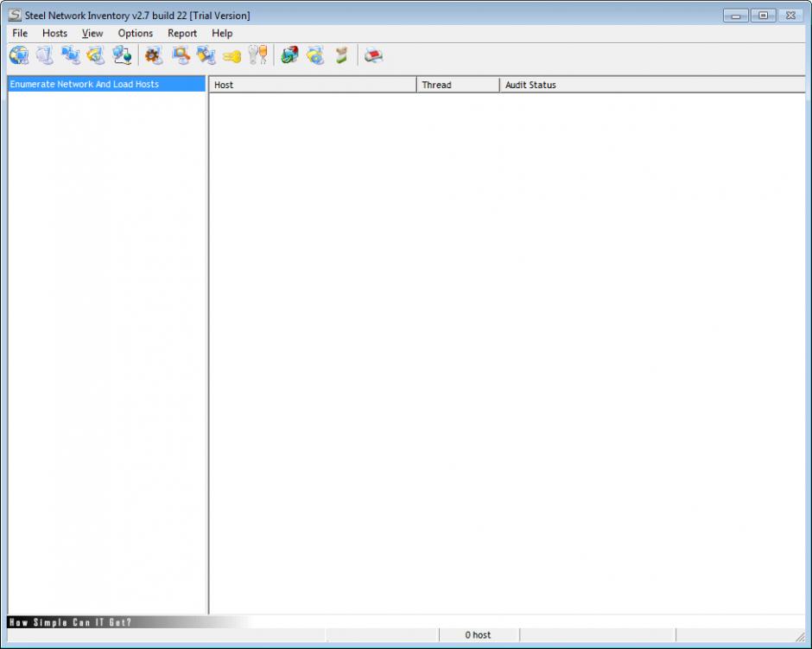The image size is (812, 649).
Task: Click the brown gear audit toolbar icon
Action: [x=154, y=55]
